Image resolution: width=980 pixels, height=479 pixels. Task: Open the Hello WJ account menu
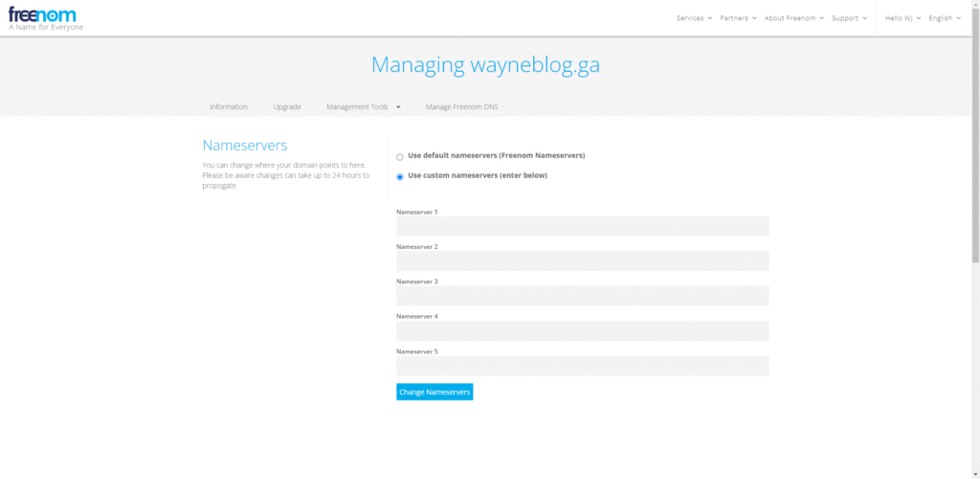point(902,18)
